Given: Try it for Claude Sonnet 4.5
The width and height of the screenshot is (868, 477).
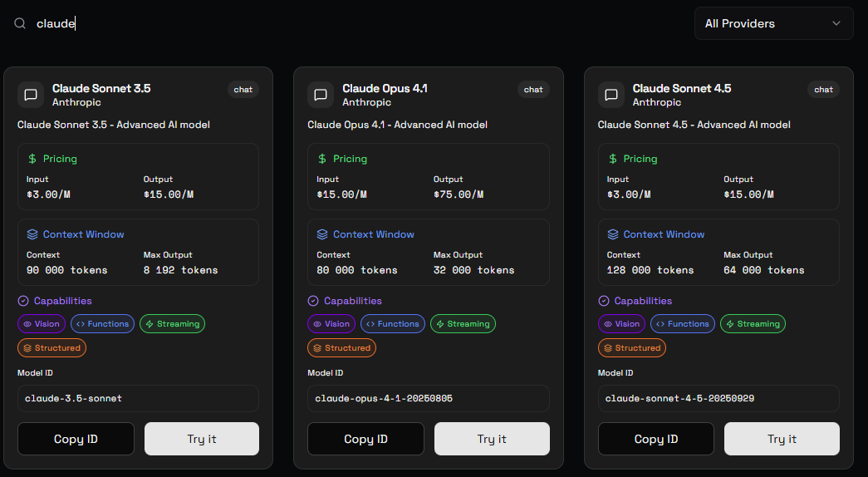Looking at the screenshot, I should [x=782, y=439].
